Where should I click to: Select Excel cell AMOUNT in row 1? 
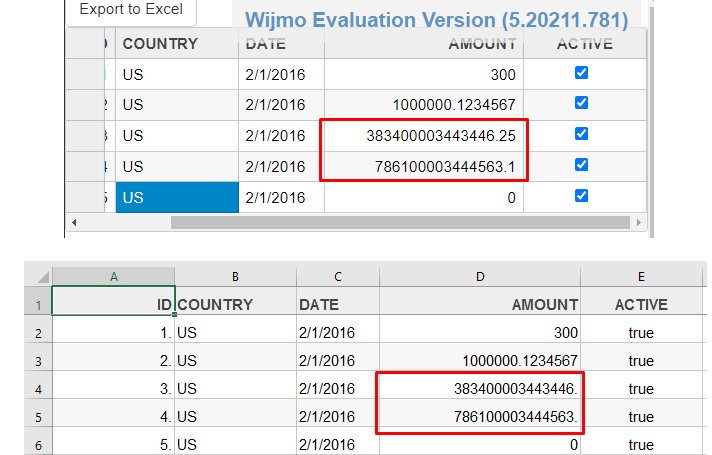point(480,301)
